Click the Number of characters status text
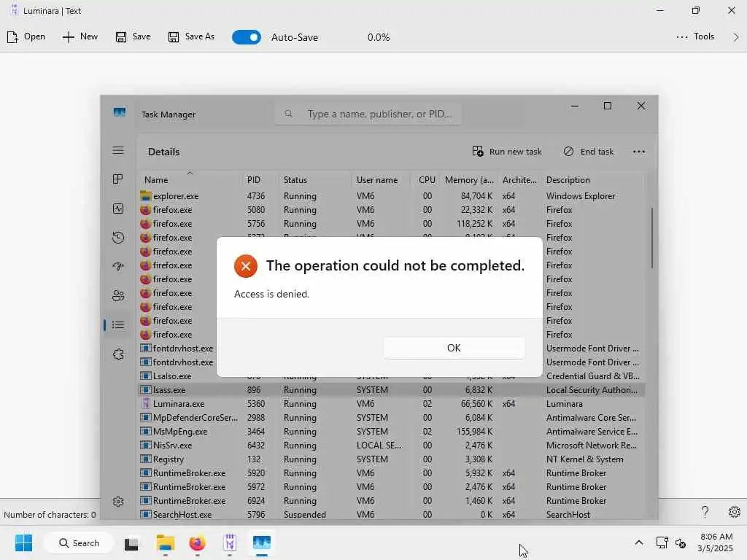The height and width of the screenshot is (560, 747). coord(50,515)
